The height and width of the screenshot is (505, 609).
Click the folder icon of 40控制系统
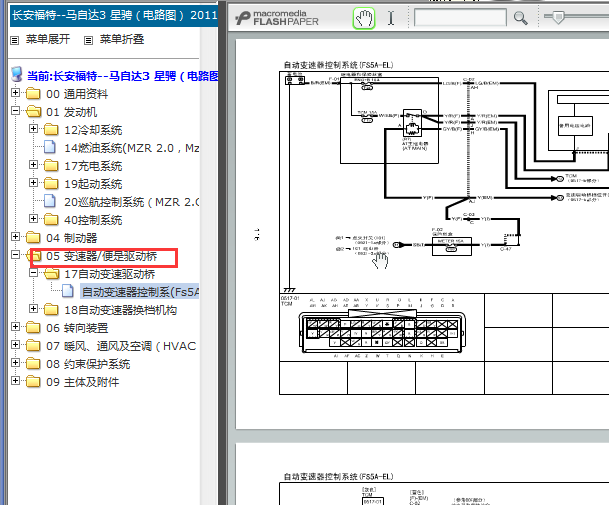[x=51, y=220]
